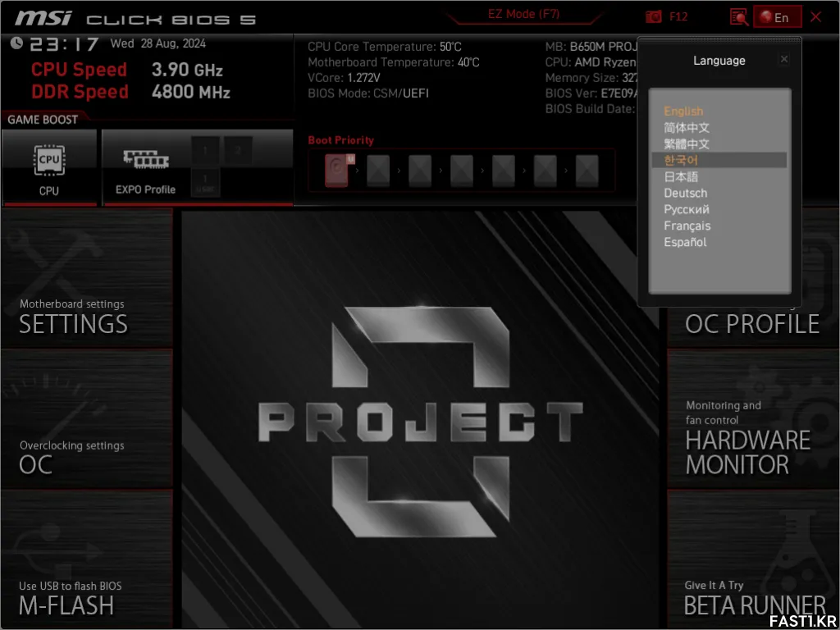Open HARDWARE MONITOR fan control
Viewport: 840px width, 630px height.
point(753,419)
